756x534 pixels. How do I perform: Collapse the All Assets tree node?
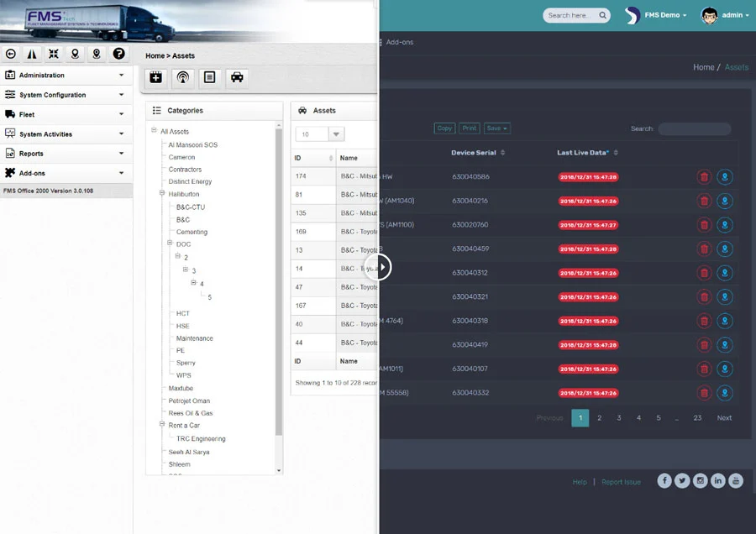pyautogui.click(x=154, y=131)
